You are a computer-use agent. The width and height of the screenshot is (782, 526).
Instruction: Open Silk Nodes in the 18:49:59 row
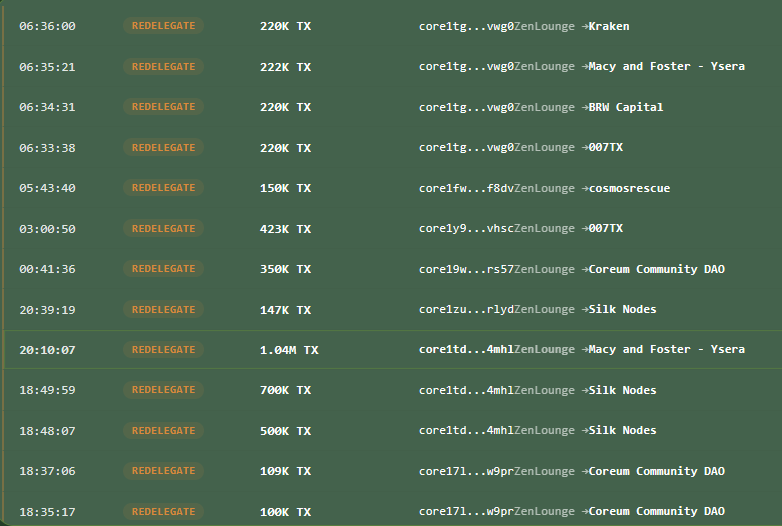click(622, 390)
